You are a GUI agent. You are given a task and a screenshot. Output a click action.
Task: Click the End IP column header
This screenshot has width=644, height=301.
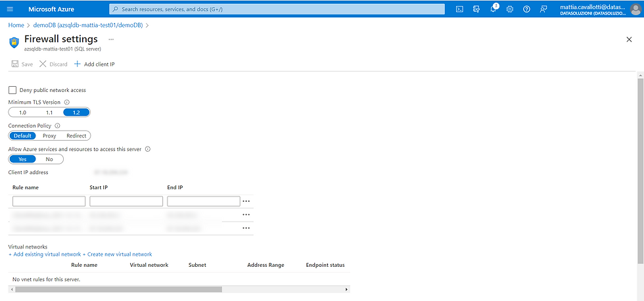point(175,187)
